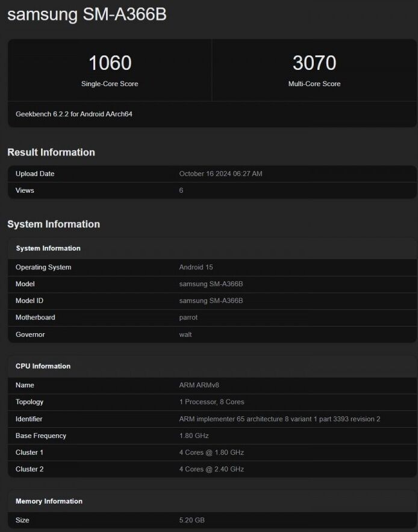
Task: Click the Governor value walt
Action: pos(186,334)
